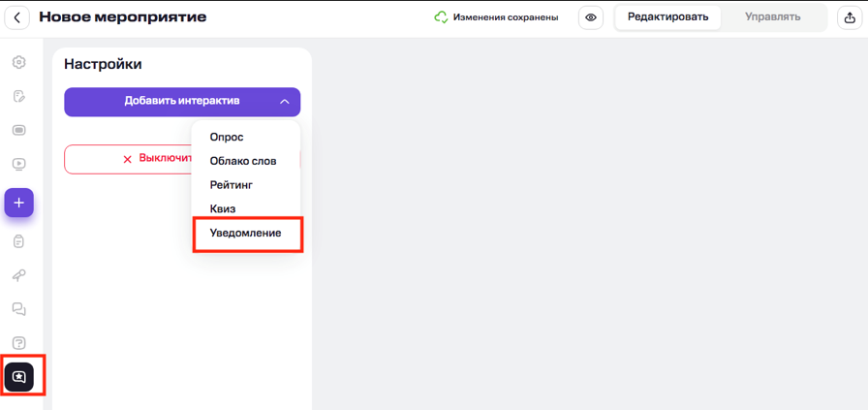
Task: Select Рейтинг from the interactive list
Action: click(x=232, y=185)
